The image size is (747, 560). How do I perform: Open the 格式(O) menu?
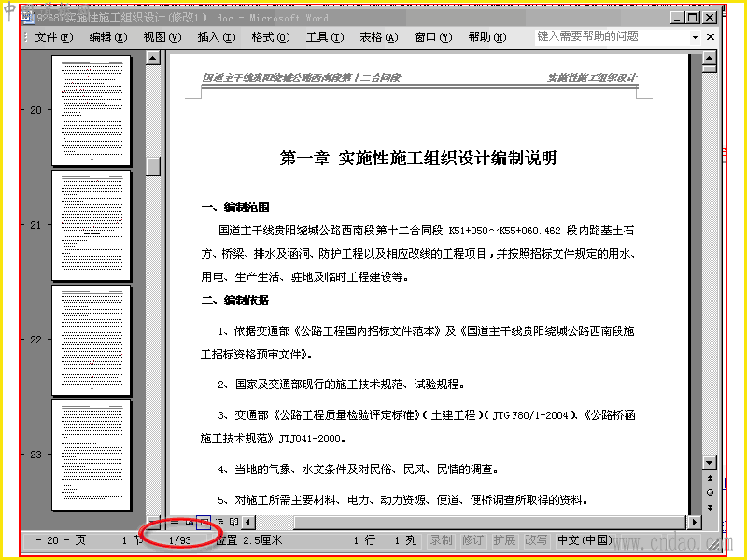pos(271,37)
